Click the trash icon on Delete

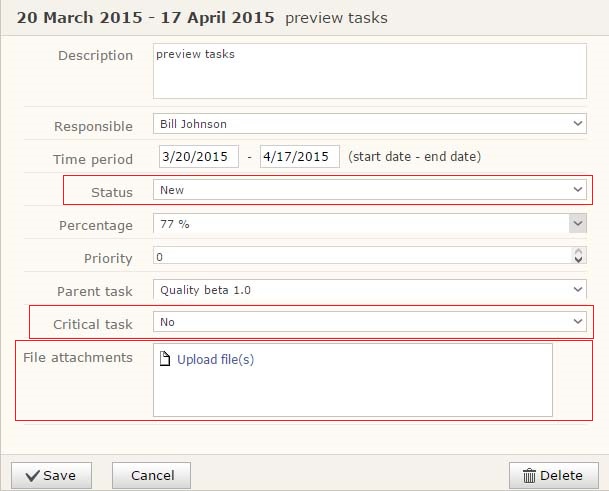tap(527, 475)
